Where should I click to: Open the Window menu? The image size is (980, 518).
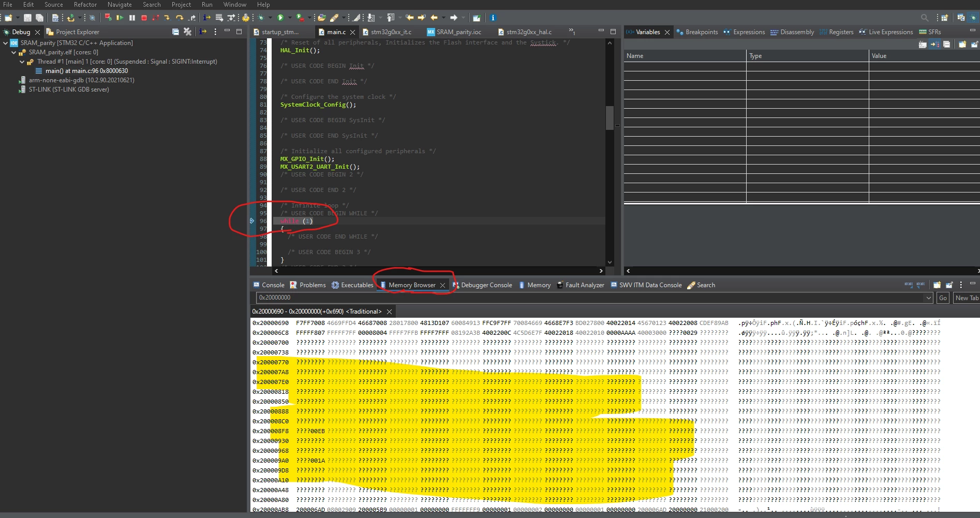pyautogui.click(x=234, y=5)
